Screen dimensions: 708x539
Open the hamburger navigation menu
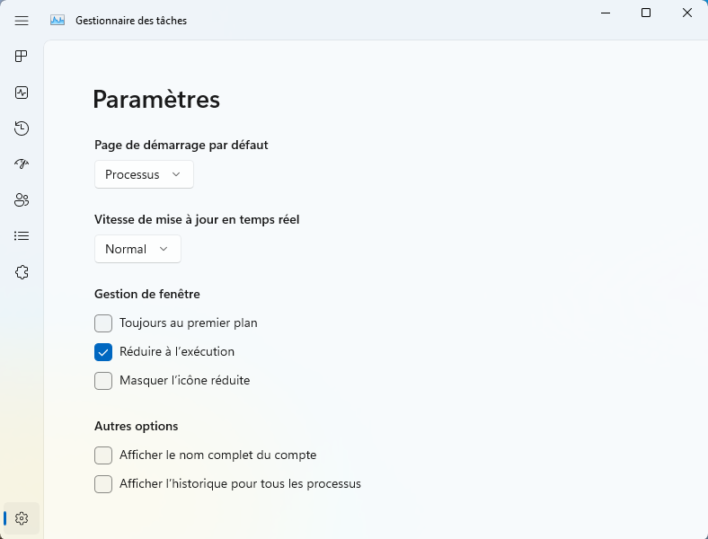22,20
